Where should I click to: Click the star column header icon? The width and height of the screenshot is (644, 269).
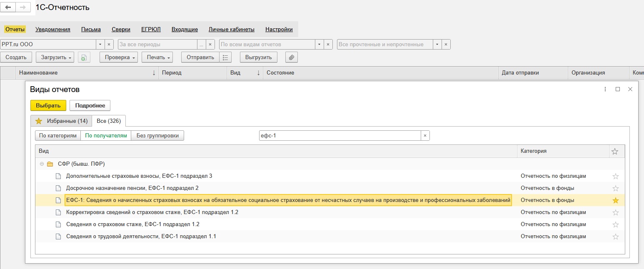[615, 152]
